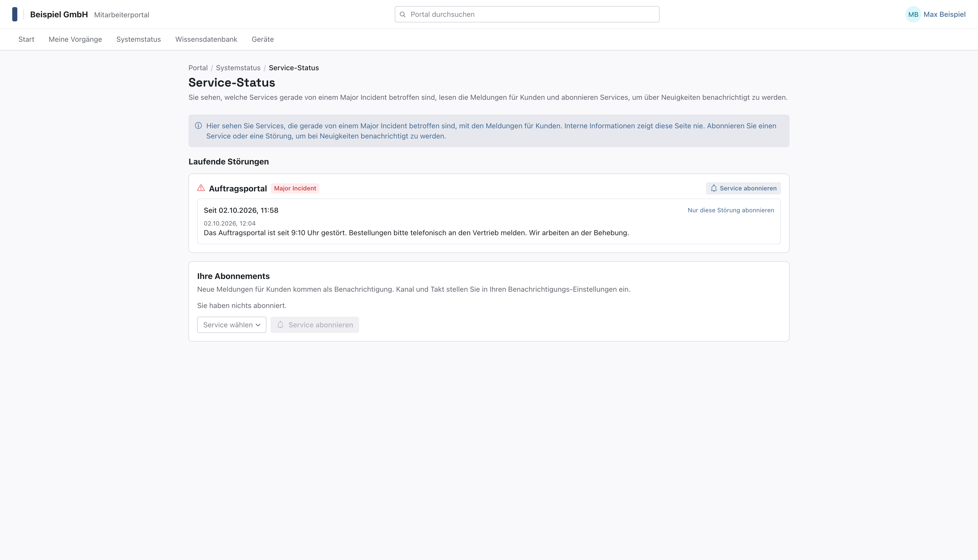Click Nur diese Störung abonnieren link
The image size is (978, 560).
(x=731, y=211)
